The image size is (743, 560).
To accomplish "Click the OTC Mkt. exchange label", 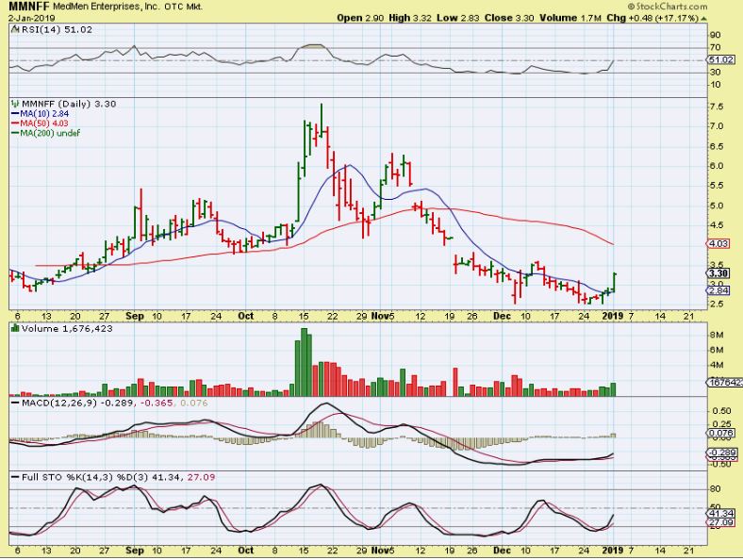I will tap(184, 7).
